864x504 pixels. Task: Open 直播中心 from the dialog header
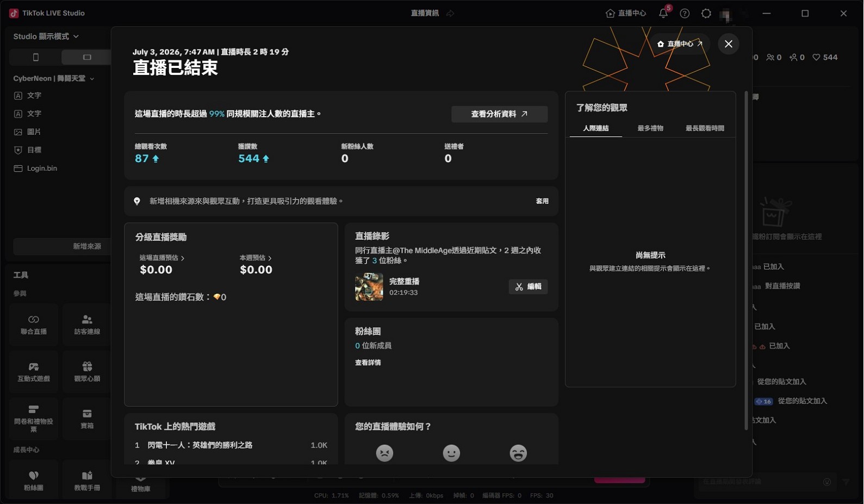pyautogui.click(x=680, y=43)
